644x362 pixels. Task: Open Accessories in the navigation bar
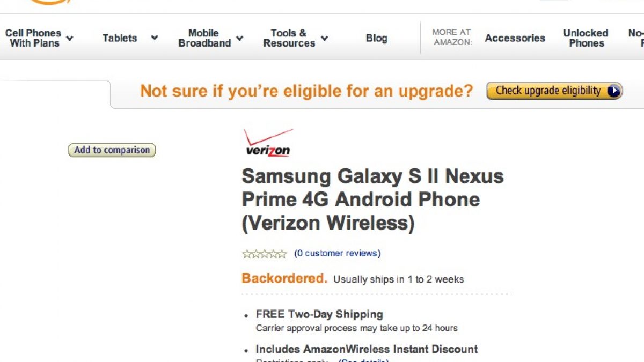coord(515,38)
